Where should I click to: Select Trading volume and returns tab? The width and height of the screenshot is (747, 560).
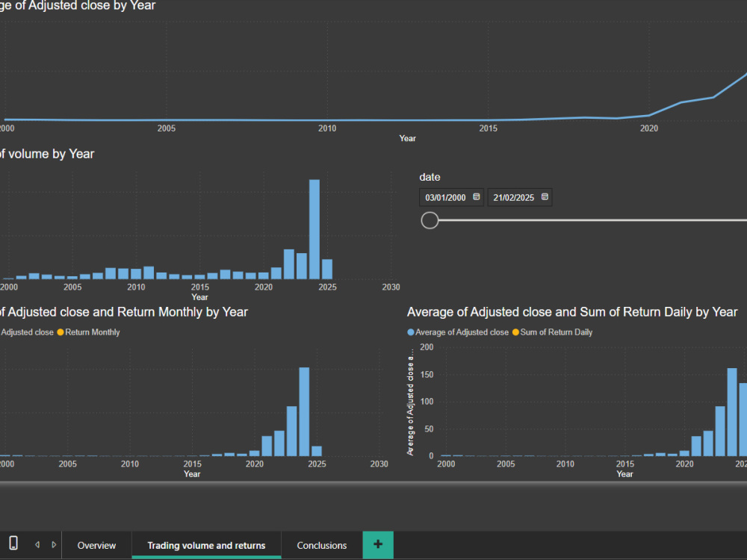pyautogui.click(x=206, y=545)
